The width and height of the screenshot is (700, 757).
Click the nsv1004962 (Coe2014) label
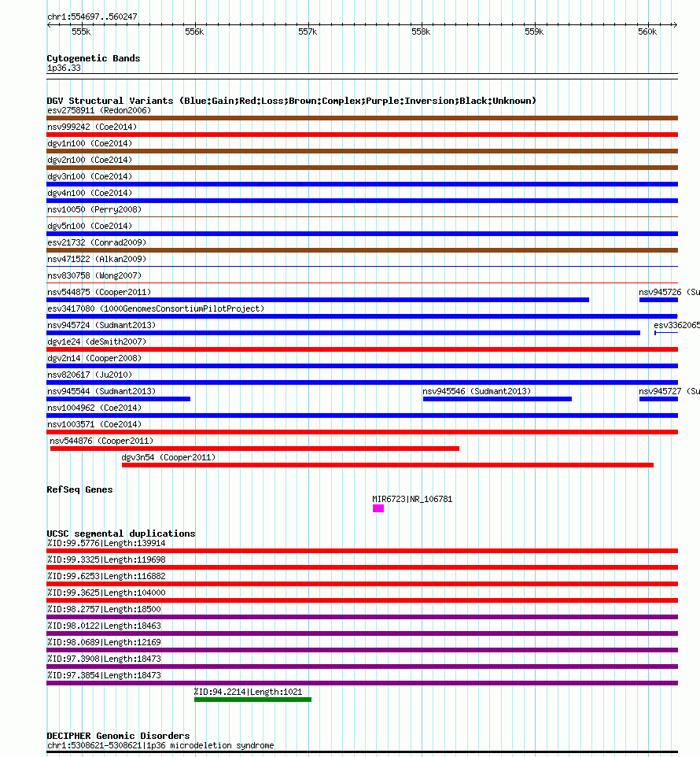94,408
